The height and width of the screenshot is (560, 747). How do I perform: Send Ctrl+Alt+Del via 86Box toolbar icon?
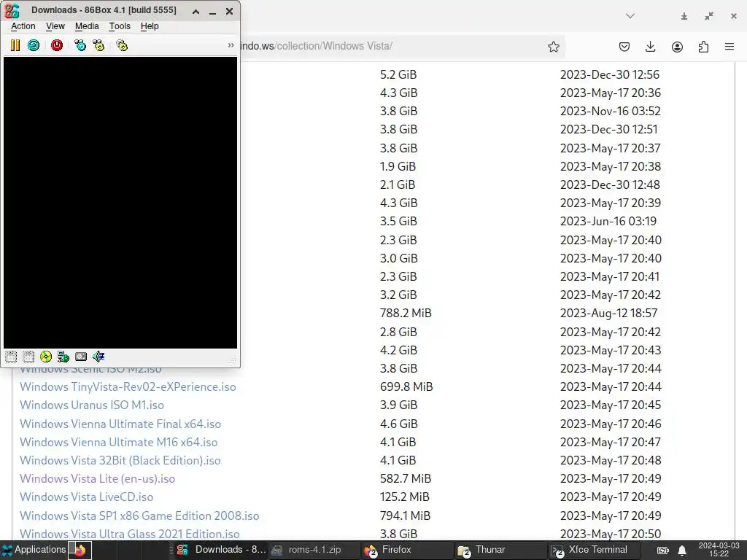[80, 45]
